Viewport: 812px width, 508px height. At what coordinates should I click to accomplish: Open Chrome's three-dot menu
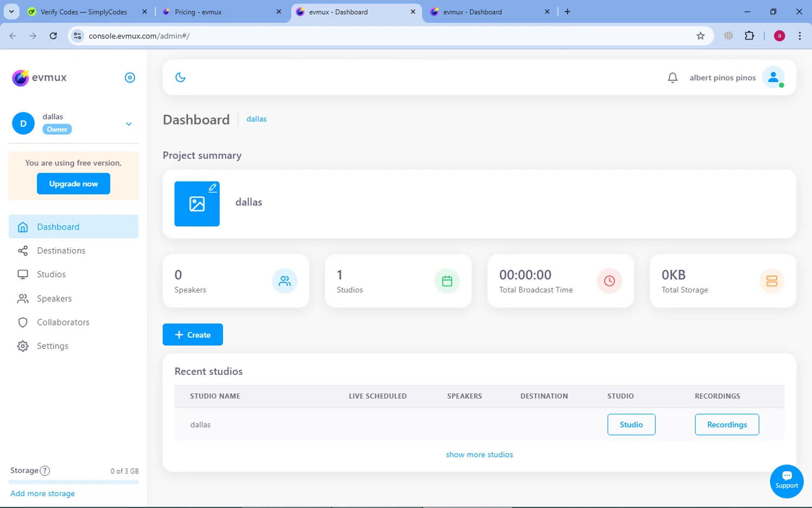click(x=800, y=36)
